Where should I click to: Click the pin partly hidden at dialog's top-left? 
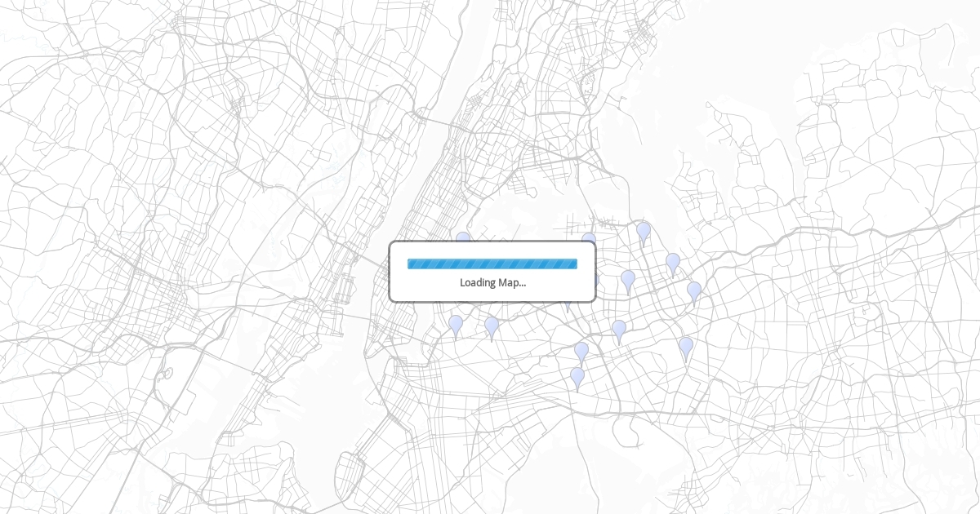click(463, 237)
